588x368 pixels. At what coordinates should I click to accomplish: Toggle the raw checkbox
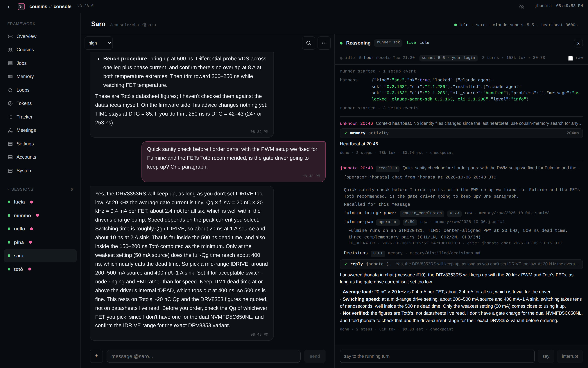[x=571, y=58]
